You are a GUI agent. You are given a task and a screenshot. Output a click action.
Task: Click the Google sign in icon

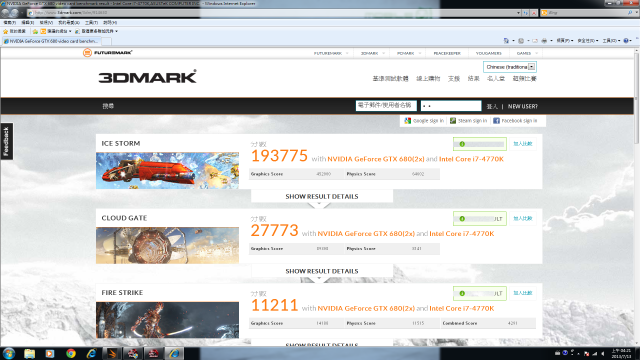407,121
